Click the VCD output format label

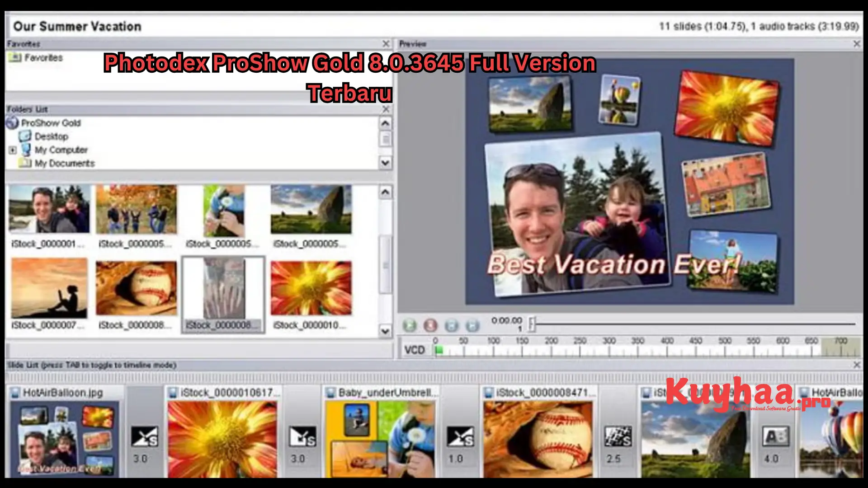415,350
